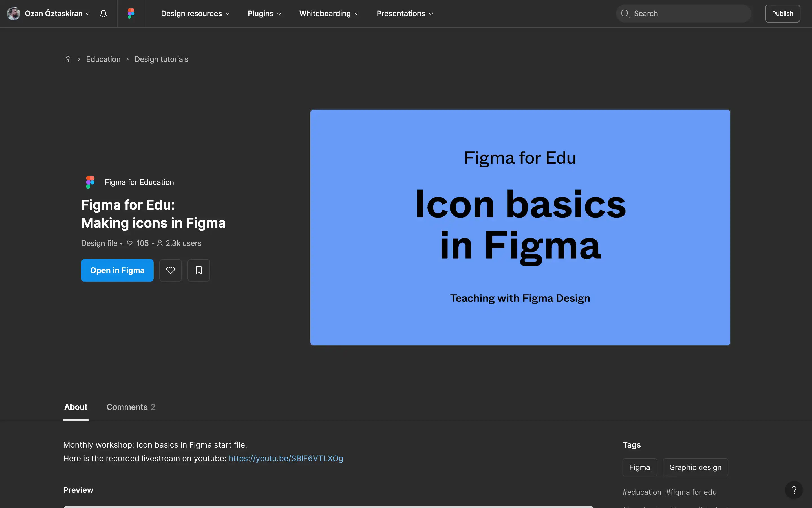Like this file with the heart button
This screenshot has width=812, height=508.
tap(171, 270)
